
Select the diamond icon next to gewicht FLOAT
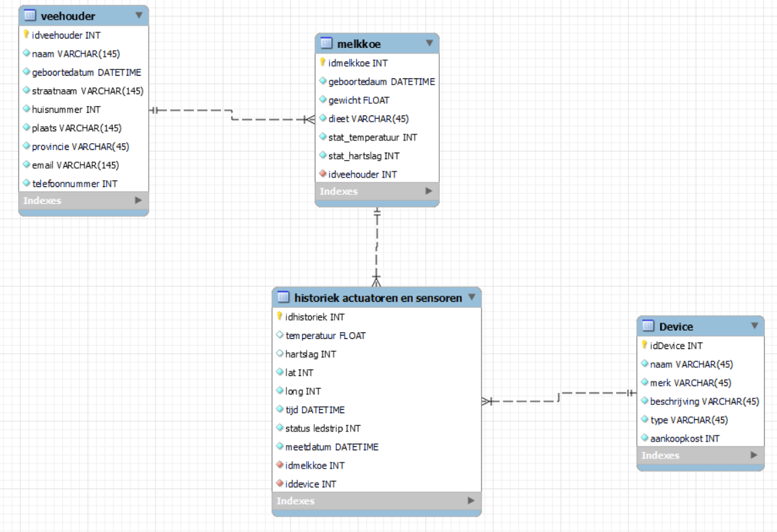point(324,100)
